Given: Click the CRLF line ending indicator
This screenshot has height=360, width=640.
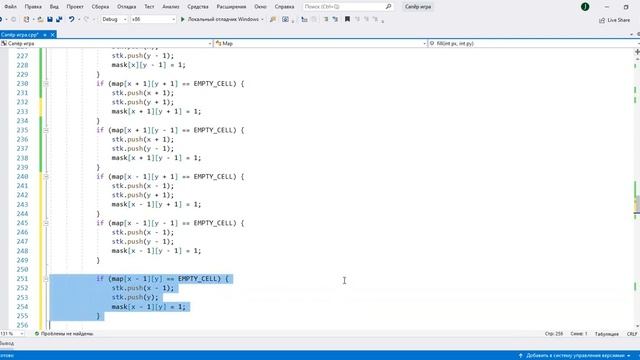Looking at the screenshot, I should tap(632, 334).
